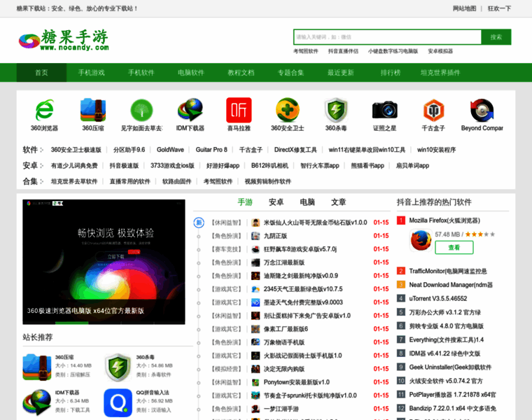
Task: Open TrafficMonitor ranking entry
Action: click(x=448, y=271)
